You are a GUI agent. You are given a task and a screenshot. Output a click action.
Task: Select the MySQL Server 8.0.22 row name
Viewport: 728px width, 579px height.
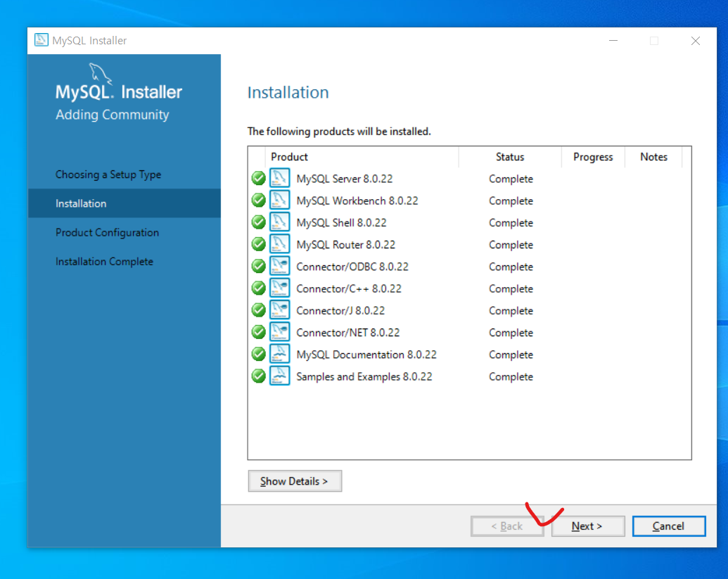point(345,179)
